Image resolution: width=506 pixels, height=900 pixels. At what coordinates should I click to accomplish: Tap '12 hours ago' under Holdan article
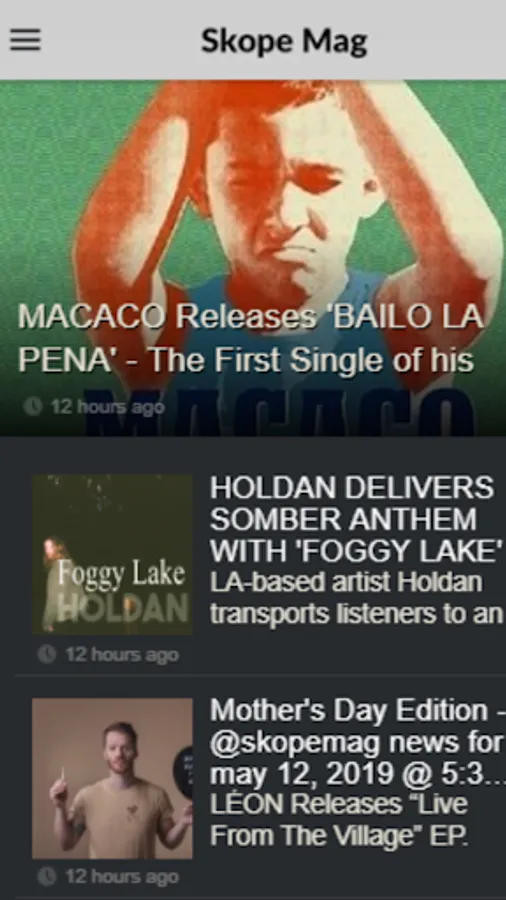(122, 655)
